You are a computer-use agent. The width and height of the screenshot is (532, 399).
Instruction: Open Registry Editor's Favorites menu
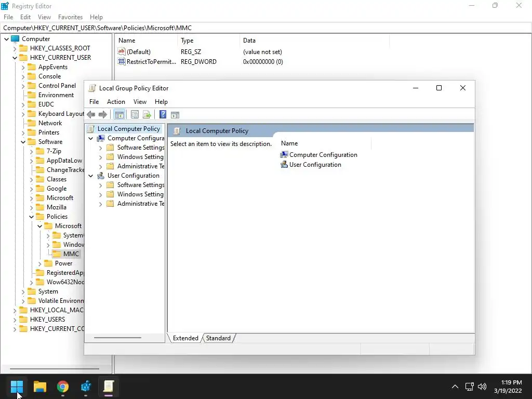click(x=70, y=17)
